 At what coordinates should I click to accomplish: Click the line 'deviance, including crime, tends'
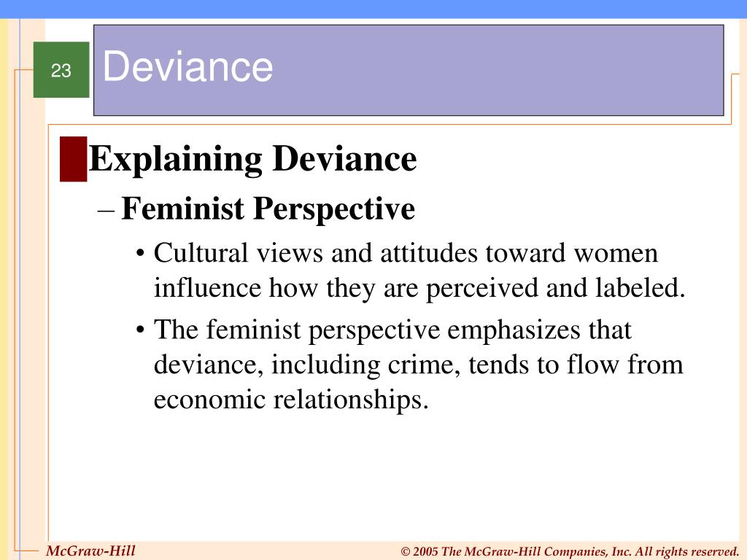click(x=418, y=365)
